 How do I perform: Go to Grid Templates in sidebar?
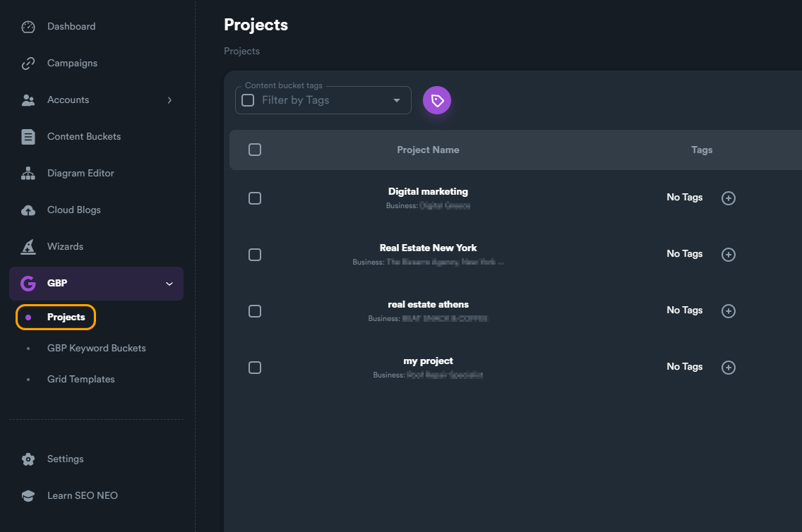(80, 380)
